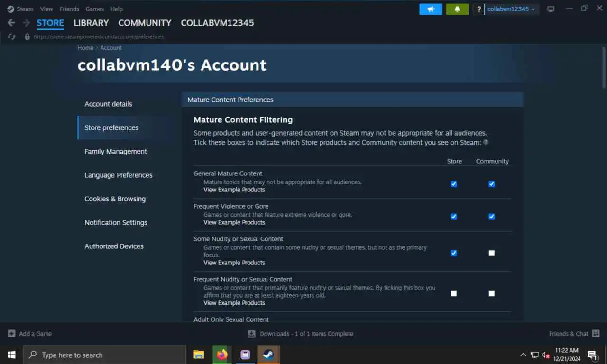Screen dimensions: 607x364
Task: Click the padlock icon beside URL
Action: pyautogui.click(x=27, y=36)
